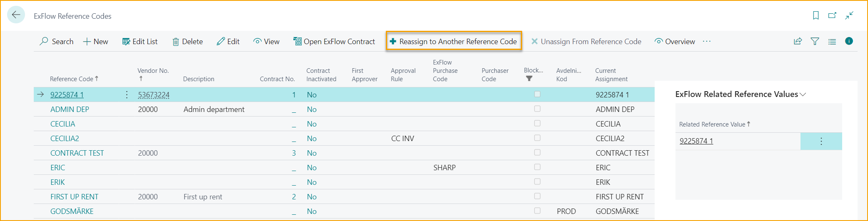
Task: Toggle Blocked checkbox in CECILIA row
Action: pyautogui.click(x=537, y=123)
